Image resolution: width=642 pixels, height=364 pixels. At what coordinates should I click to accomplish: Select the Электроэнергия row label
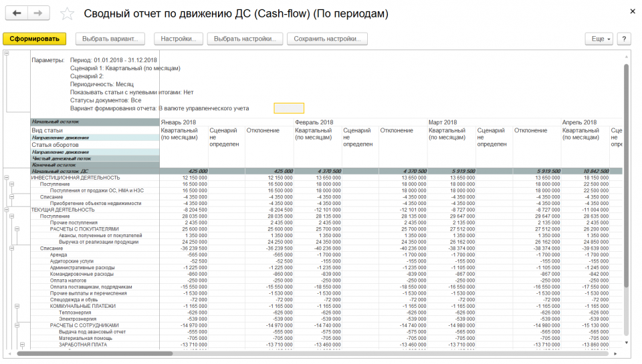(x=78, y=319)
